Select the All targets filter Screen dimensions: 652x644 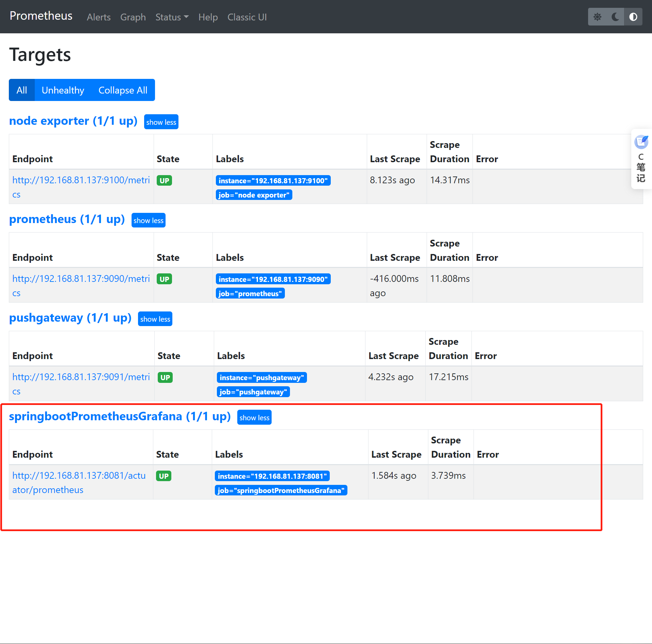coord(22,90)
